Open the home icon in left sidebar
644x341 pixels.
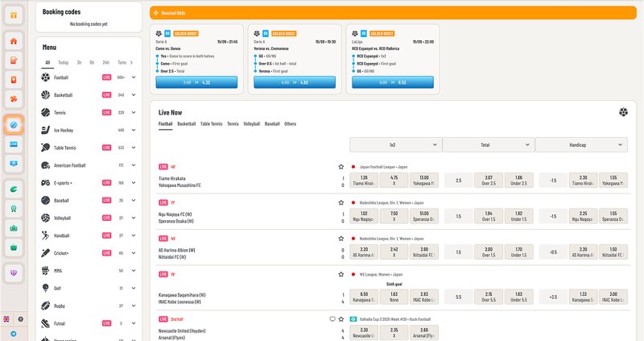tap(14, 41)
